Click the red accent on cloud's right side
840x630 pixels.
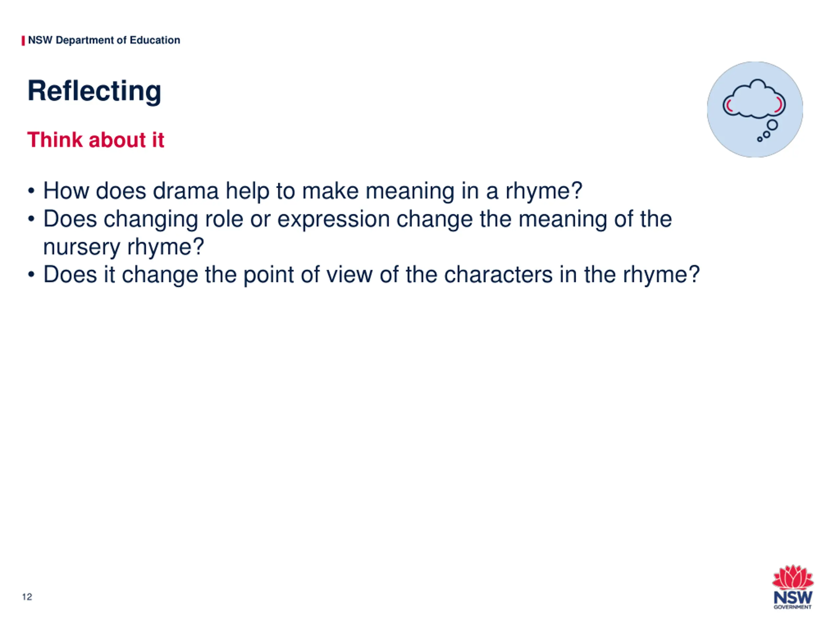(x=780, y=104)
